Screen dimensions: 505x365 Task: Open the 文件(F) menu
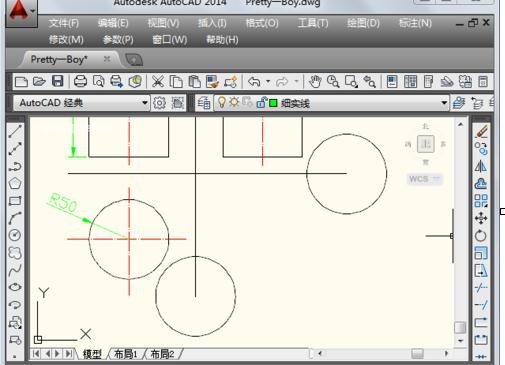click(x=63, y=23)
